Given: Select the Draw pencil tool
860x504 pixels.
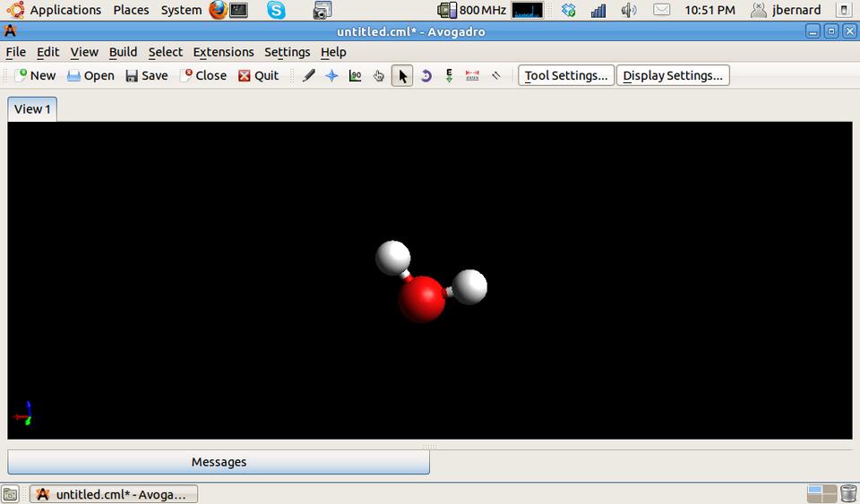Looking at the screenshot, I should pos(309,76).
